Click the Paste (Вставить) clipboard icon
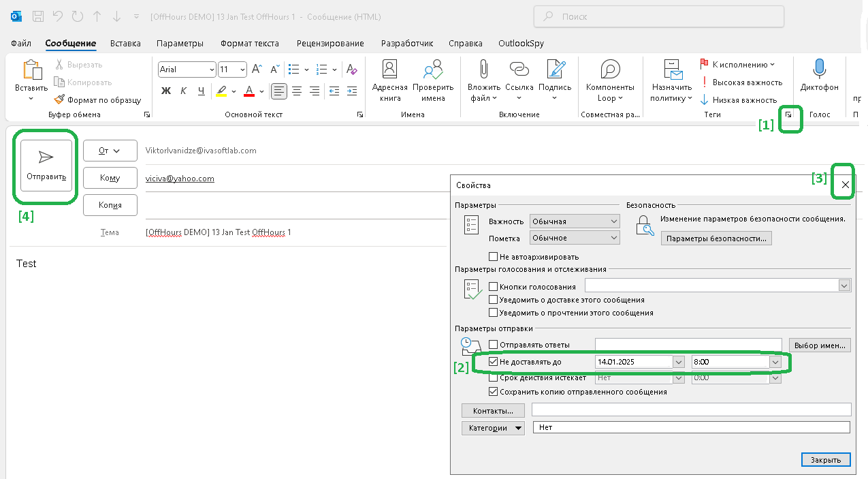This screenshot has height=479, width=868. (31, 70)
